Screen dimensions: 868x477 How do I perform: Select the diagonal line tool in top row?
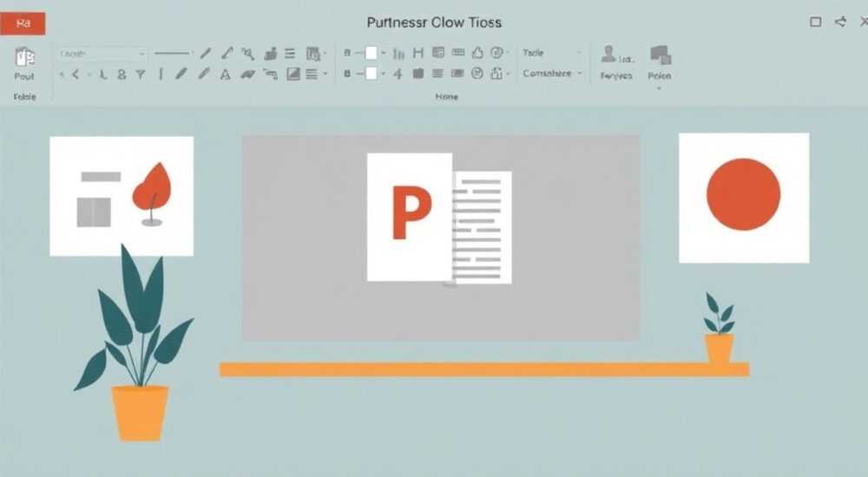click(206, 53)
